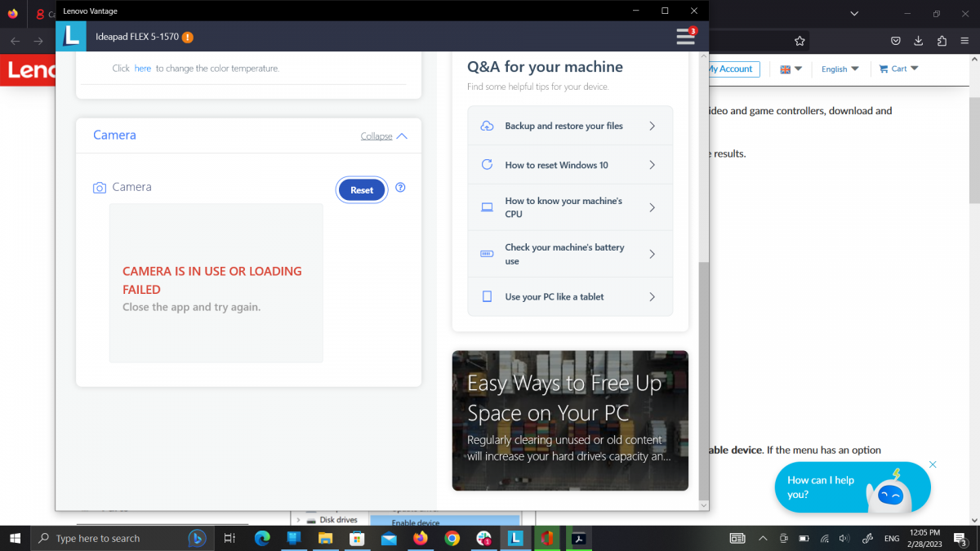The width and height of the screenshot is (980, 551).
Task: Open Firefox extensions puzzle icon
Action: point(942,41)
